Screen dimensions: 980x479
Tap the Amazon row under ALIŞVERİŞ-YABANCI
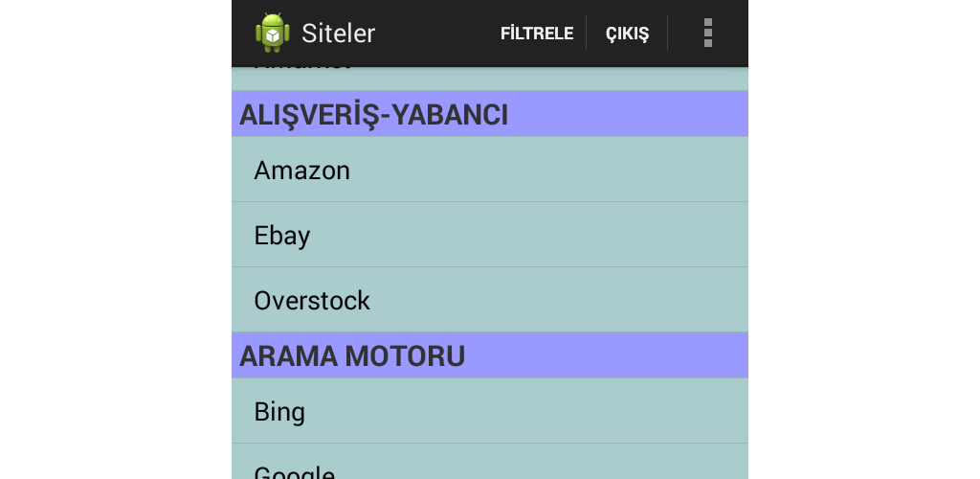tap(489, 171)
